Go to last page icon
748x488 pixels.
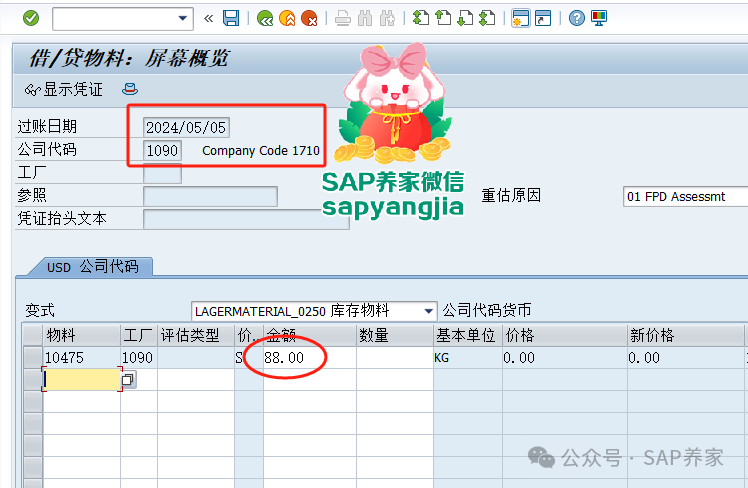487,19
